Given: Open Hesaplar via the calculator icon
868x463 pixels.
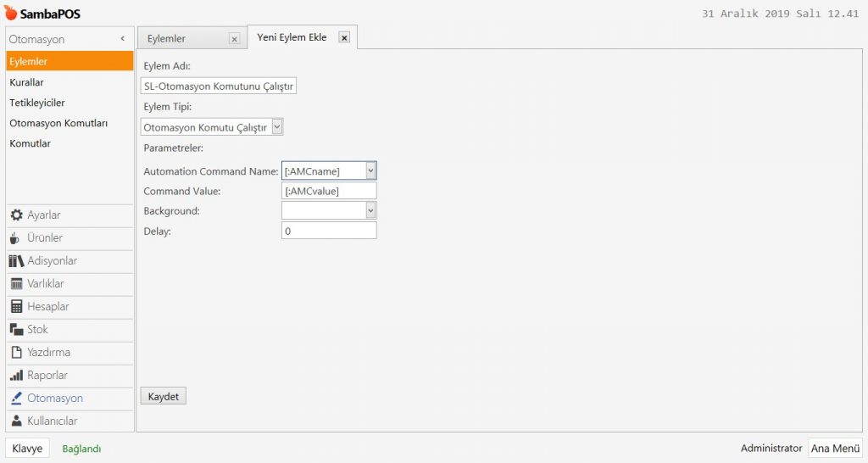Looking at the screenshot, I should coord(16,307).
